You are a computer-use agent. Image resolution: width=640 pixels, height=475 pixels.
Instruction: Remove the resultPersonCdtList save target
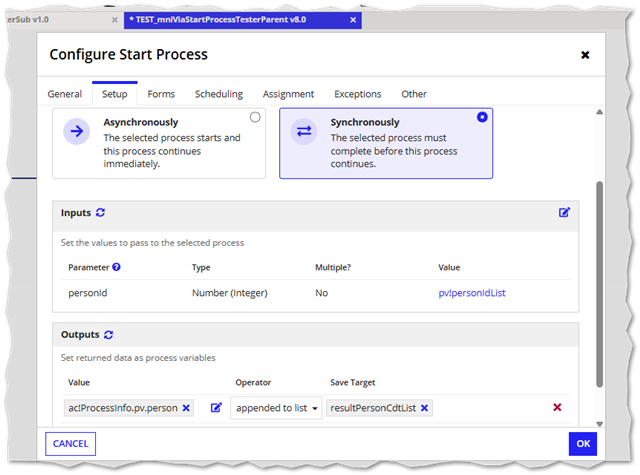point(424,408)
